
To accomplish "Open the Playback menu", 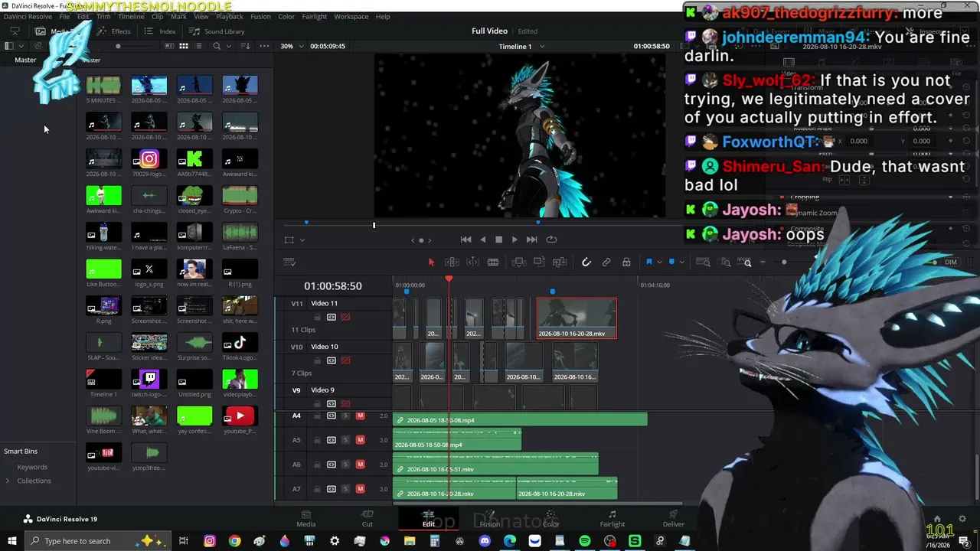I will (230, 16).
